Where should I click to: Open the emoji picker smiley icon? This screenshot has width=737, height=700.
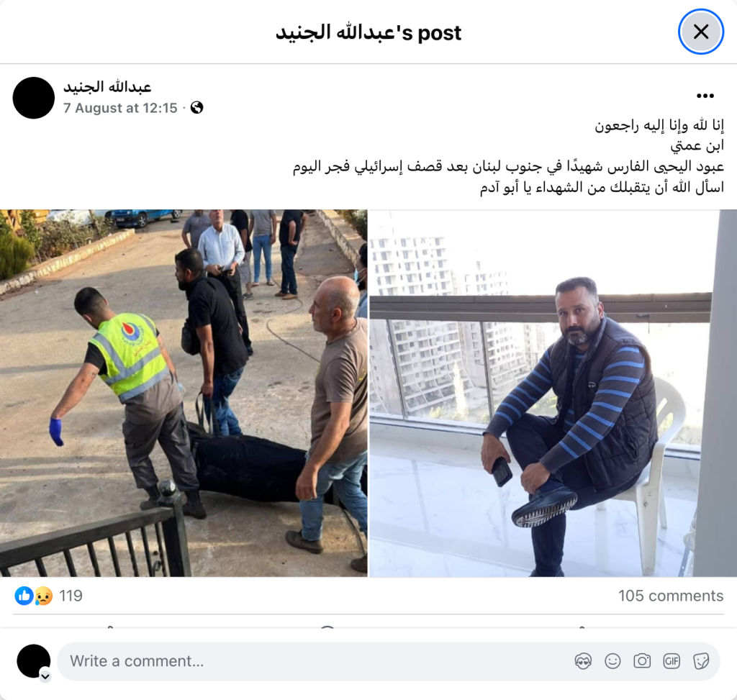tap(612, 661)
